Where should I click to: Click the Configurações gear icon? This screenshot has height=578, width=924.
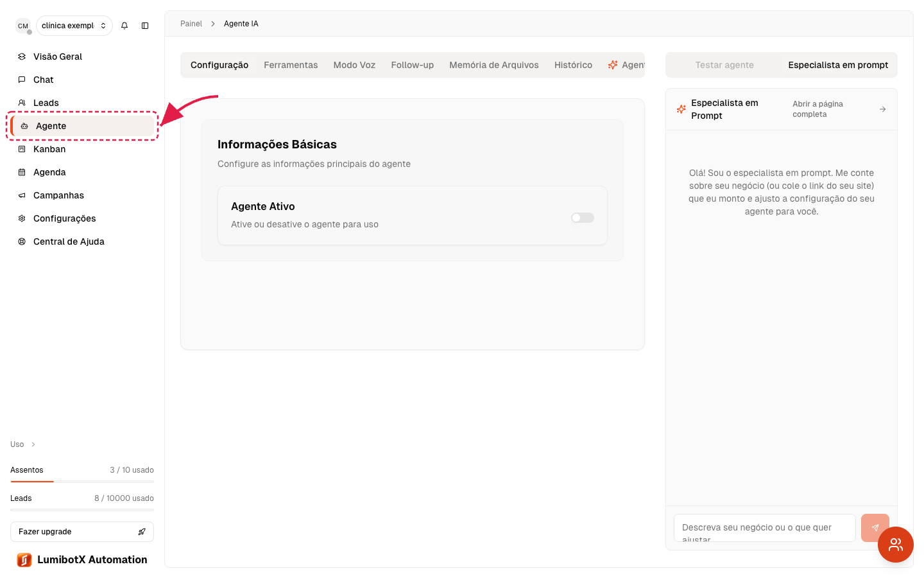click(22, 218)
